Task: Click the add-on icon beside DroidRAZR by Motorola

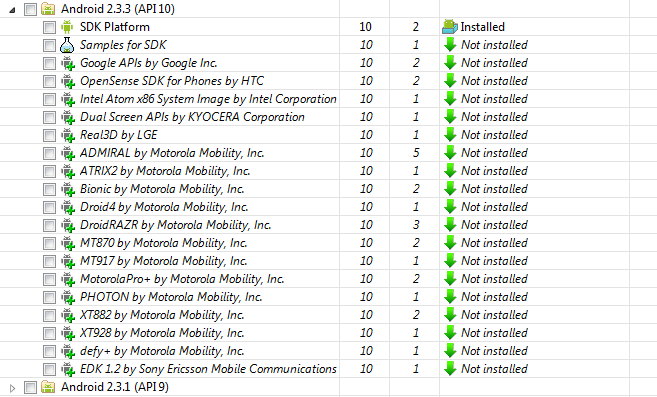Action: [x=68, y=225]
